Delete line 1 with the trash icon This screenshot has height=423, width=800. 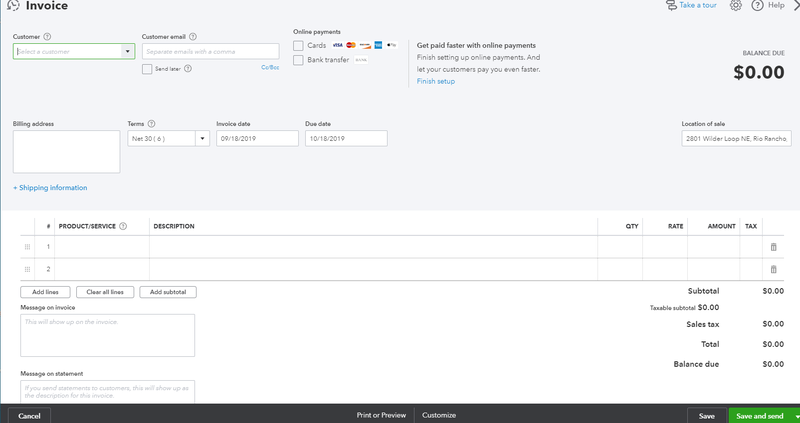click(773, 247)
